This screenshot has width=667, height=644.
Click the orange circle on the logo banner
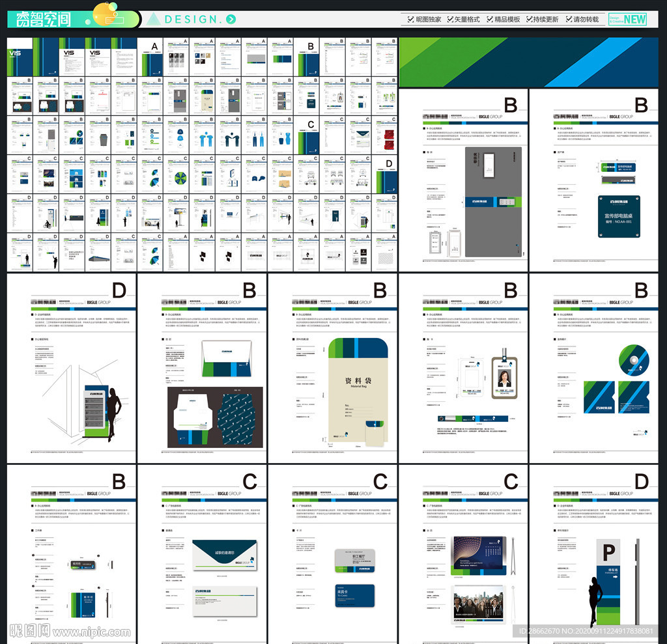coord(103,12)
